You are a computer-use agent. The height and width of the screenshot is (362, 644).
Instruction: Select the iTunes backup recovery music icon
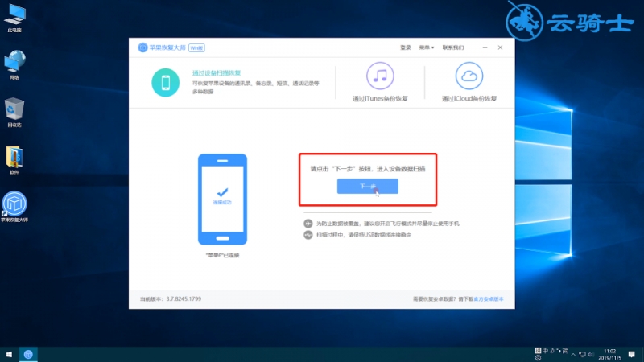(380, 76)
